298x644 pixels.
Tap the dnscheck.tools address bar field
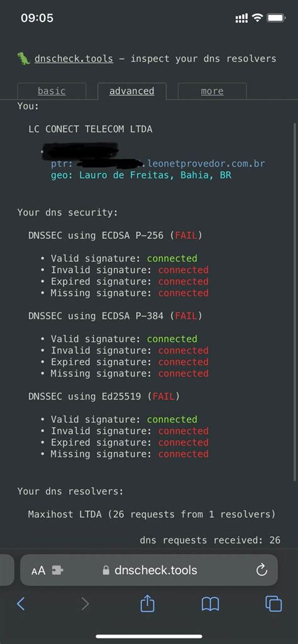coord(149,570)
